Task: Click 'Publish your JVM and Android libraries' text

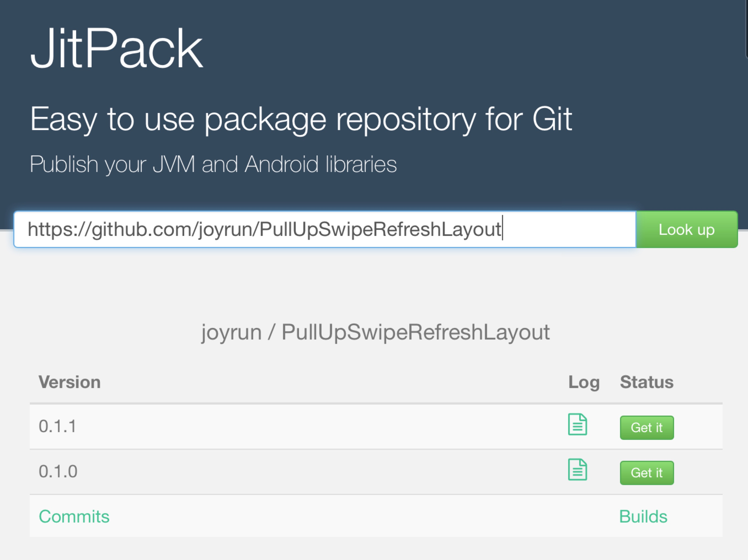Action: pyautogui.click(x=213, y=164)
